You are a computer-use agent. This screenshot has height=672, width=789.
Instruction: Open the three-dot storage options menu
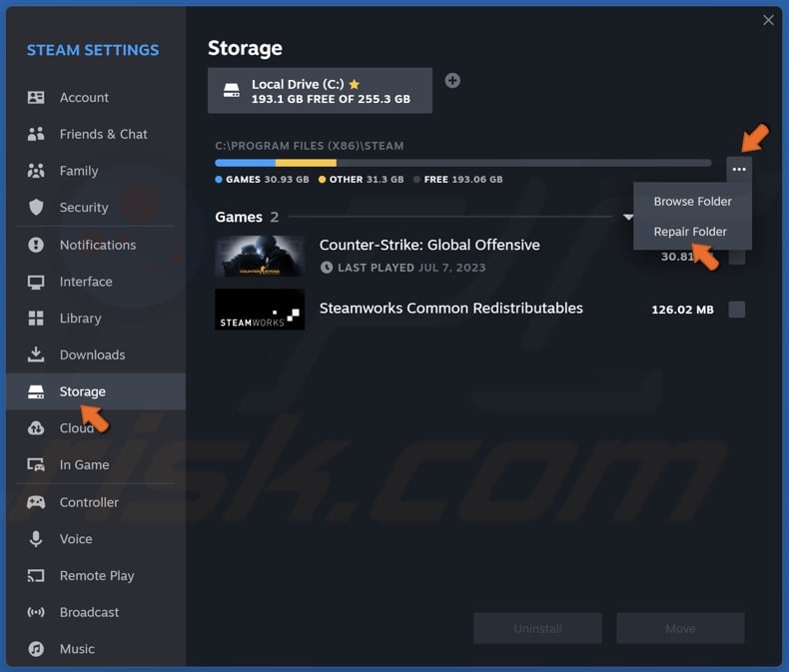click(x=739, y=169)
